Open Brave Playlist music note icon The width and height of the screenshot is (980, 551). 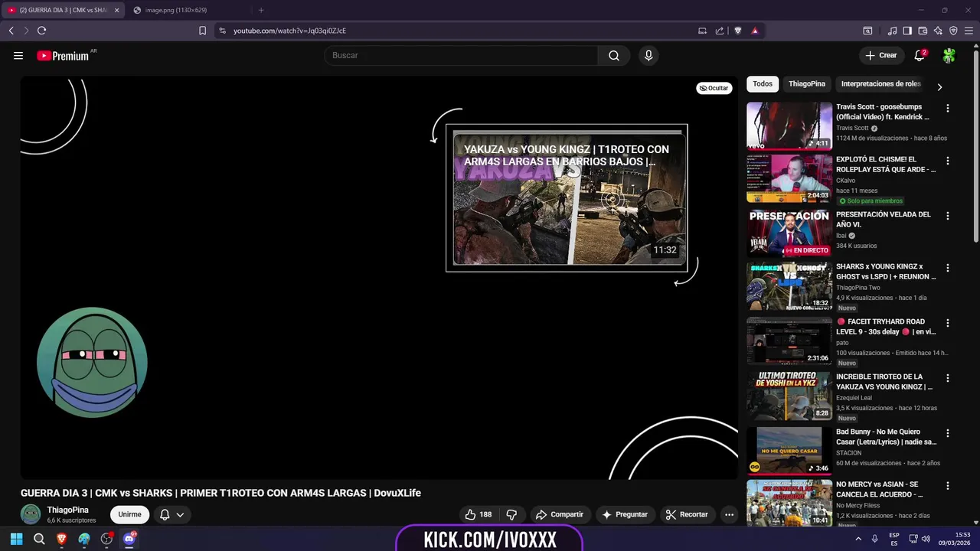pyautogui.click(x=892, y=31)
